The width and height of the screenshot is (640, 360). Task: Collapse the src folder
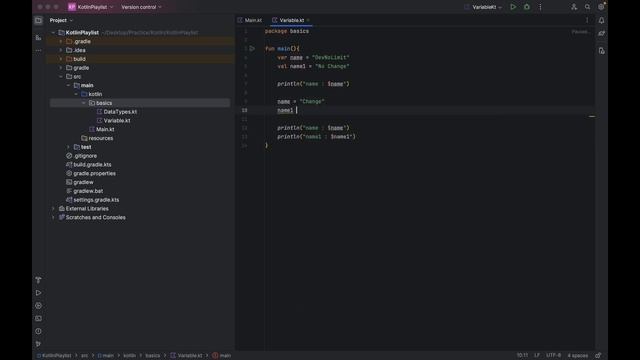click(61, 77)
